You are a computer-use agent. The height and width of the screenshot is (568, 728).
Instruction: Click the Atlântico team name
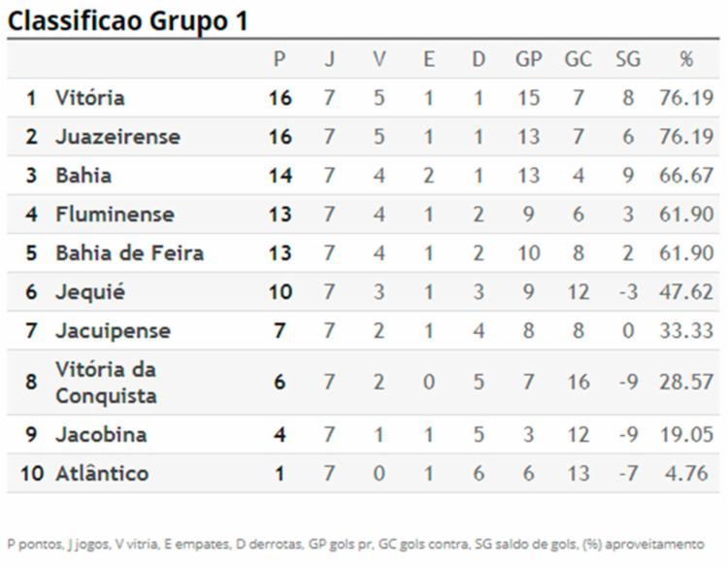102,474
